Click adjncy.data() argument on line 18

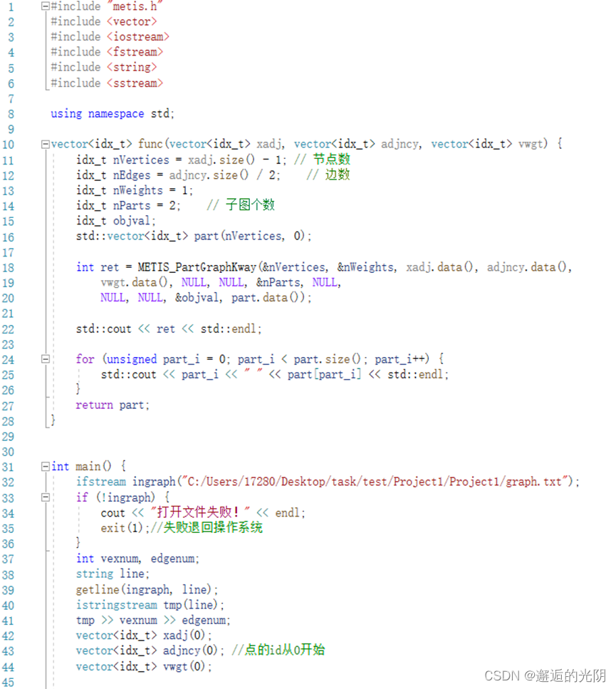(x=527, y=267)
